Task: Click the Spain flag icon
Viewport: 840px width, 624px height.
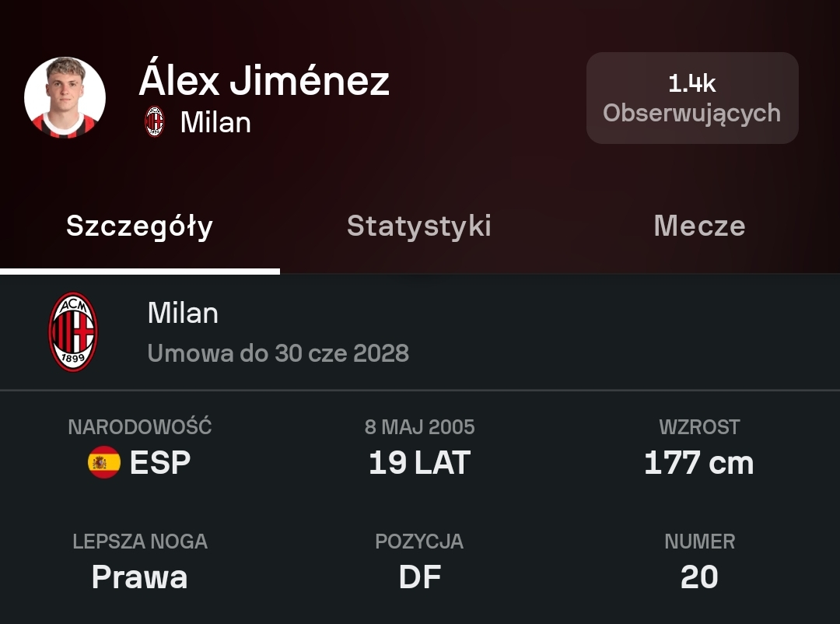Action: pos(104,463)
